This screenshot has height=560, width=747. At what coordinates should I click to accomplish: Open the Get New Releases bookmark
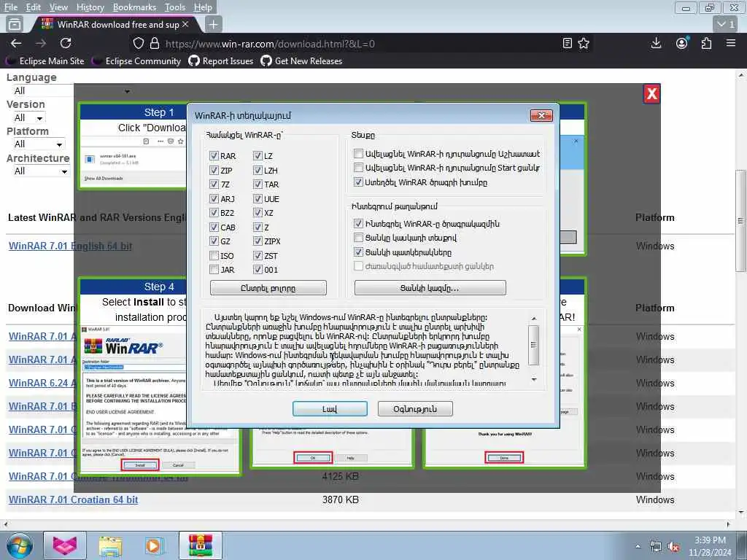(301, 61)
